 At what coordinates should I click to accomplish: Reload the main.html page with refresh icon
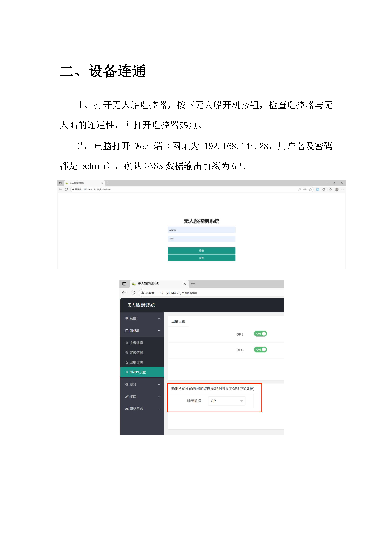133,293
